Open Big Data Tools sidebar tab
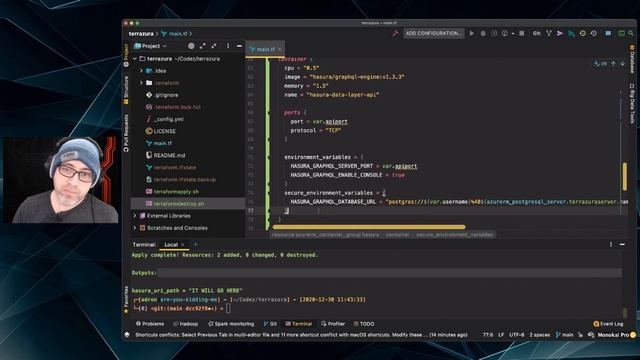Screen dimensions: 640x360 pos(632,104)
